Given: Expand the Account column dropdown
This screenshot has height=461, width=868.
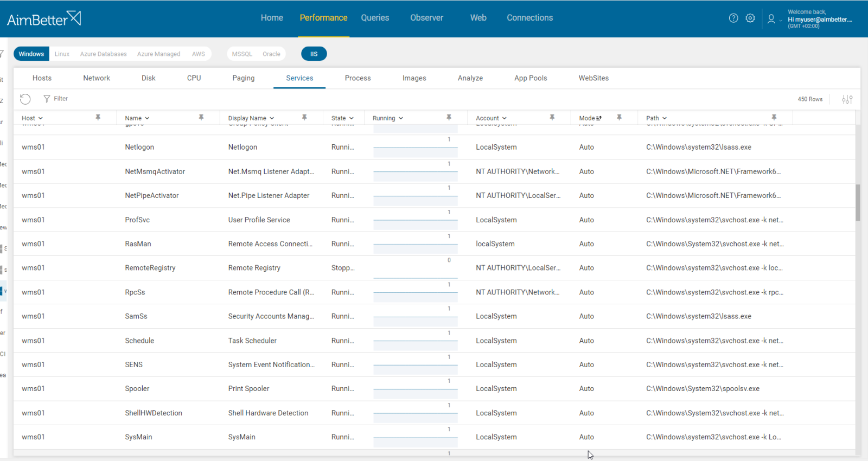Looking at the screenshot, I should click(x=505, y=118).
